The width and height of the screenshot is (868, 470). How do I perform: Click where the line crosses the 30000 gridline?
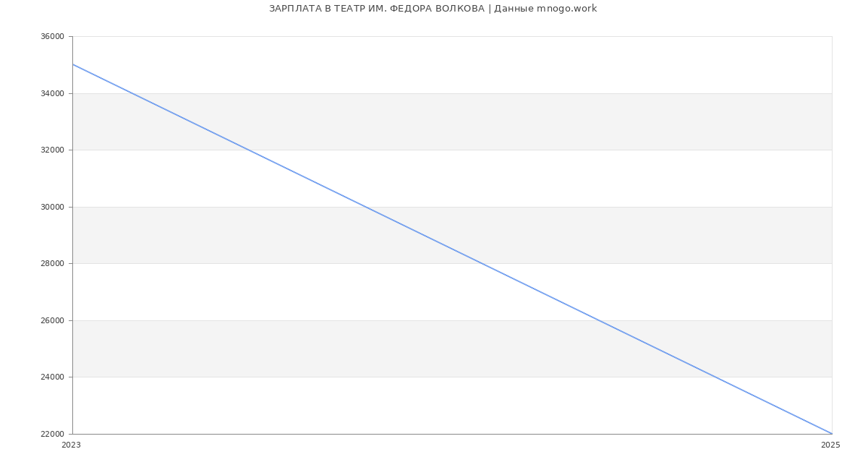coord(365,207)
